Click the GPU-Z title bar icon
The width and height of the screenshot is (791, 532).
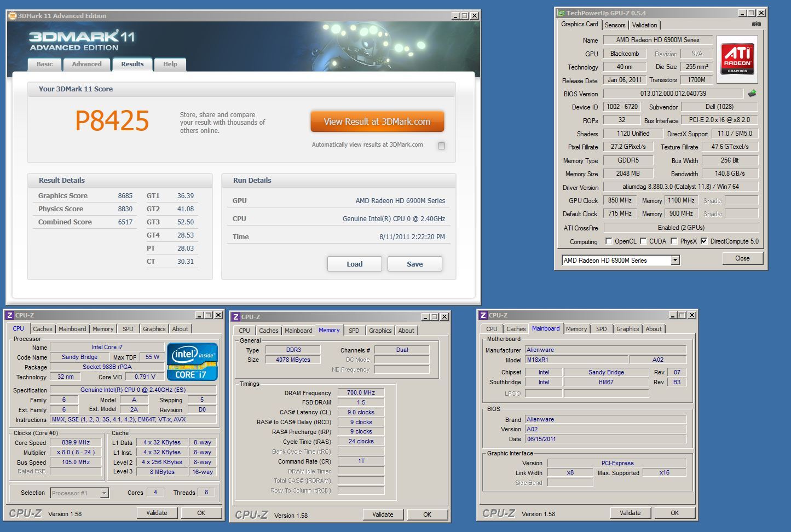pos(561,13)
